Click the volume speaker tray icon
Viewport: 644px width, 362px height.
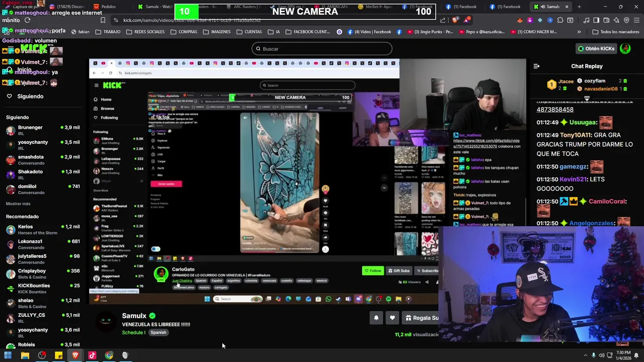[x=601, y=355]
